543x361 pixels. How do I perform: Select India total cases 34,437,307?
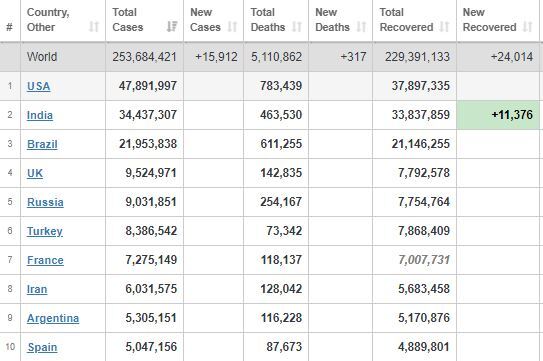click(x=148, y=115)
